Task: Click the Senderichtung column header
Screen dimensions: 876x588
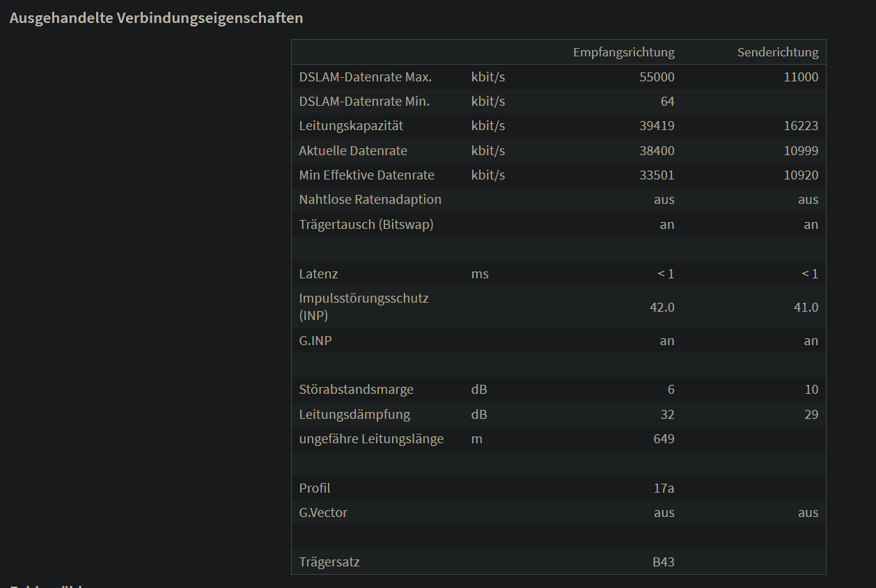Action: 778,52
